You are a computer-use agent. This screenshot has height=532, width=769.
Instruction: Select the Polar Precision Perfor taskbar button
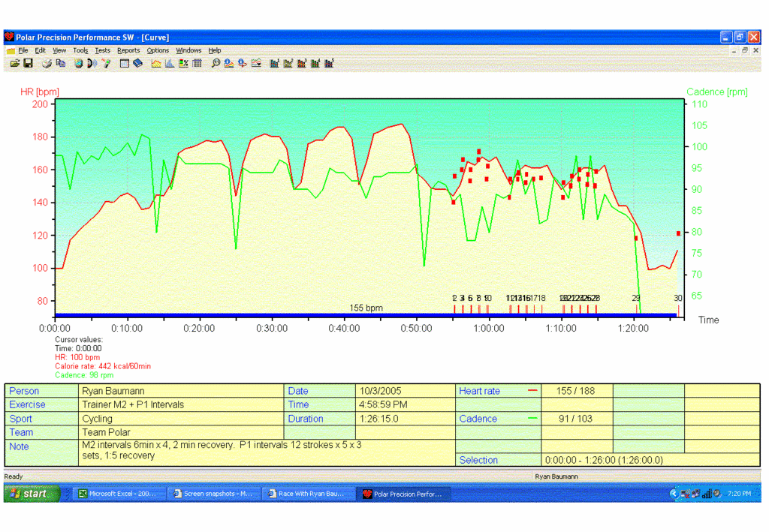tap(403, 494)
